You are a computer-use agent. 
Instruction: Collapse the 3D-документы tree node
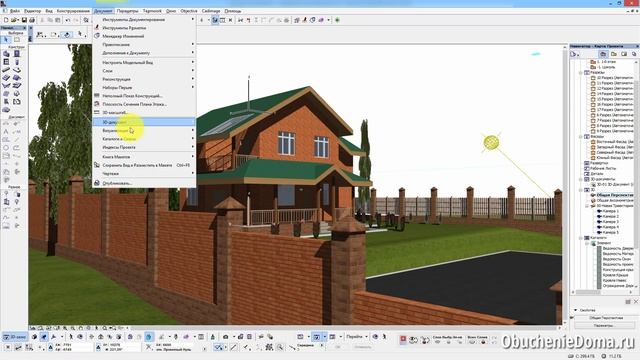click(581, 179)
